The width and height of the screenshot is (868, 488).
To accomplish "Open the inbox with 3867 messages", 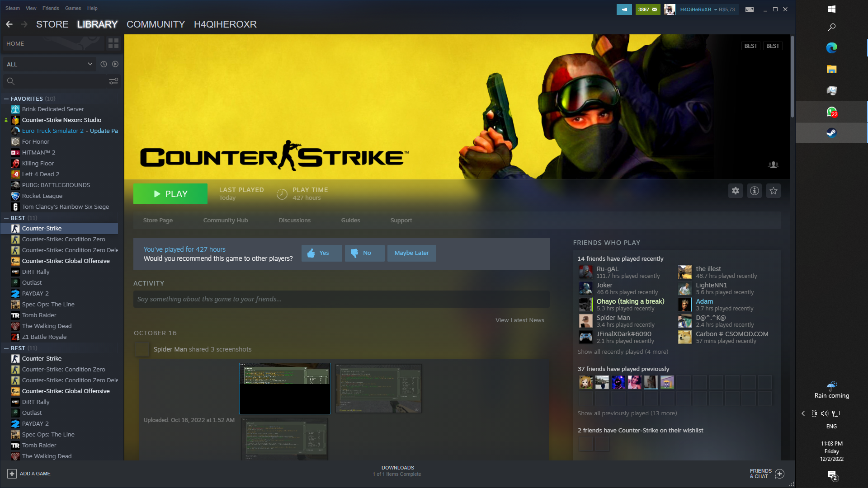I will pos(647,9).
